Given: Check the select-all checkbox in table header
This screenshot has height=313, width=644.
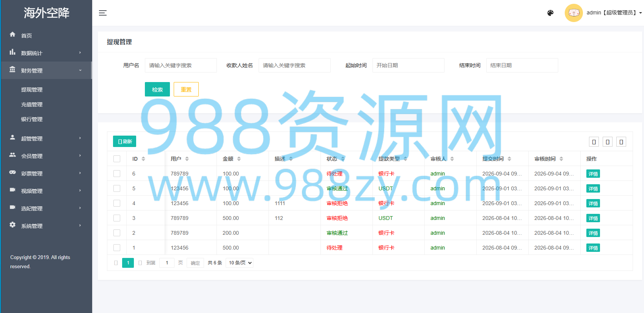Looking at the screenshot, I should click(x=117, y=159).
